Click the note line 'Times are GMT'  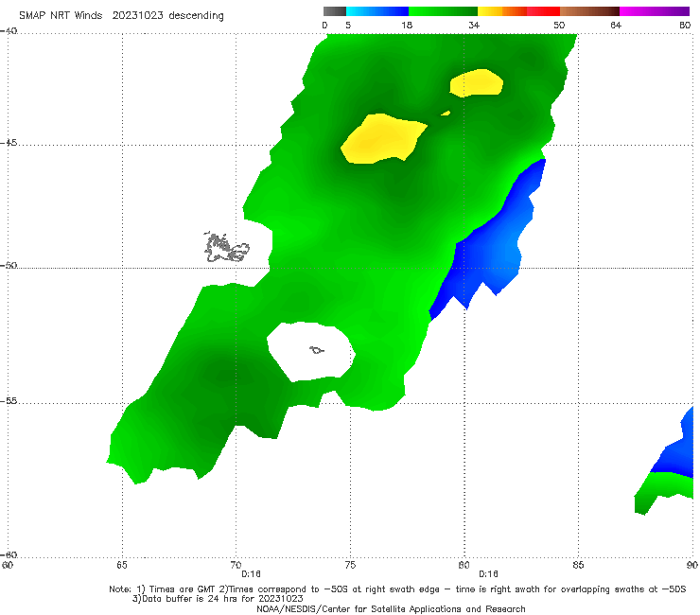point(397,589)
